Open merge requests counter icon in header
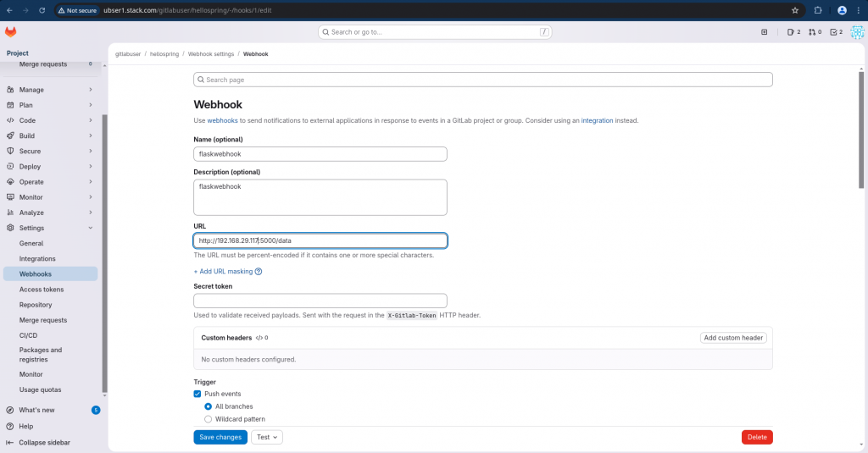 [815, 32]
